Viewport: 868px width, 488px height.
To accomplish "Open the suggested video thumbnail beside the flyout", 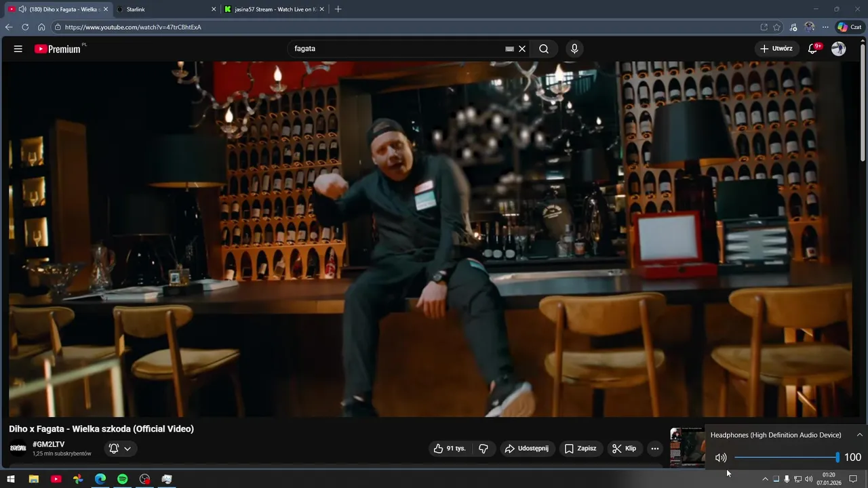I will coord(687,447).
